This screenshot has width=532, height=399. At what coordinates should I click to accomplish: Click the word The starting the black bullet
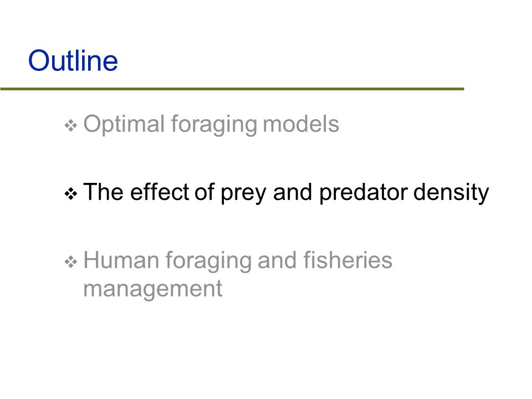click(104, 192)
